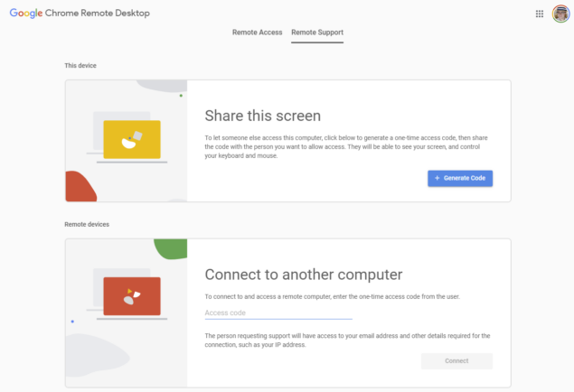Focus the Access code input field
Screen dimensions: 574x392
pyautogui.click(x=278, y=313)
